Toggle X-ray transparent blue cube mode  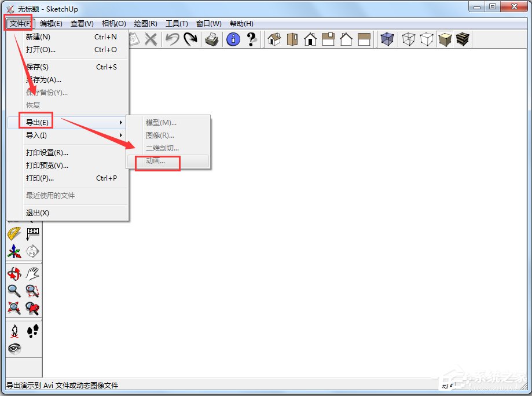point(387,39)
